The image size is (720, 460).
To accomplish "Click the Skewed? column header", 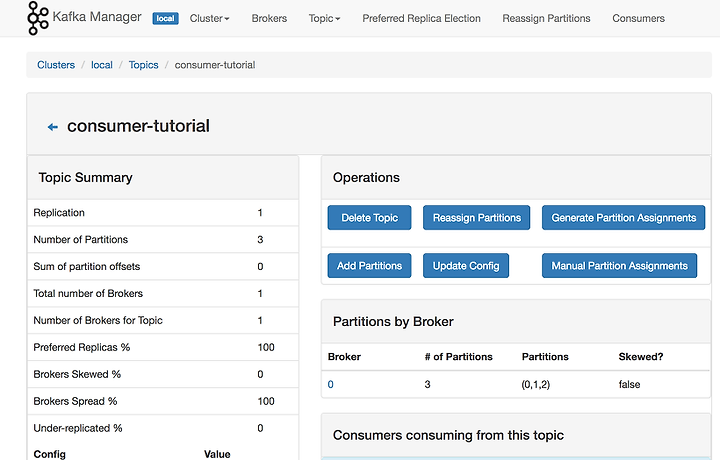I will click(641, 357).
